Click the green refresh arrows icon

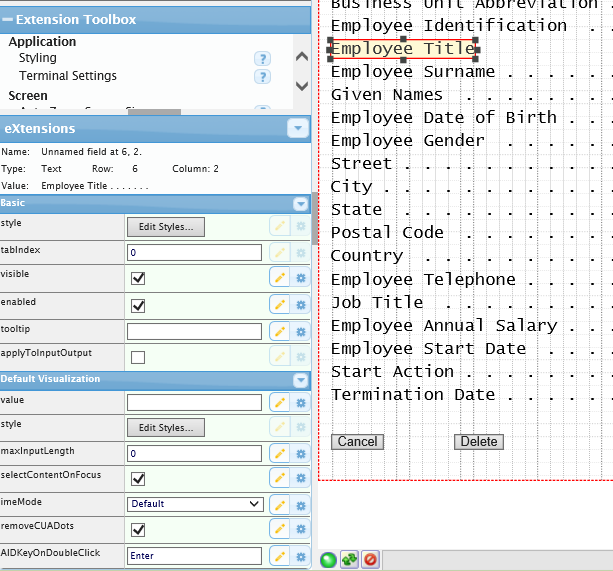coord(349,559)
